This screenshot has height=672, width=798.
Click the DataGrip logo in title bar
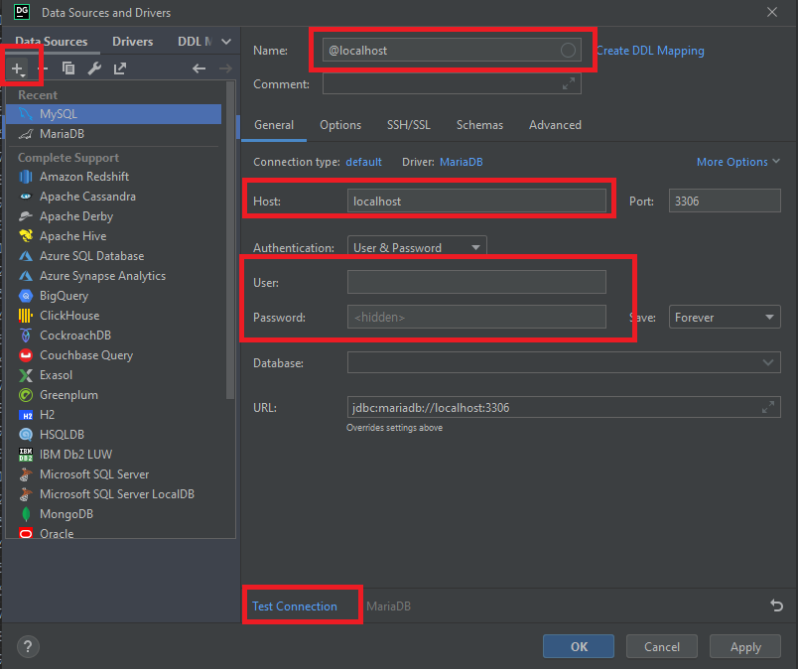[22, 12]
